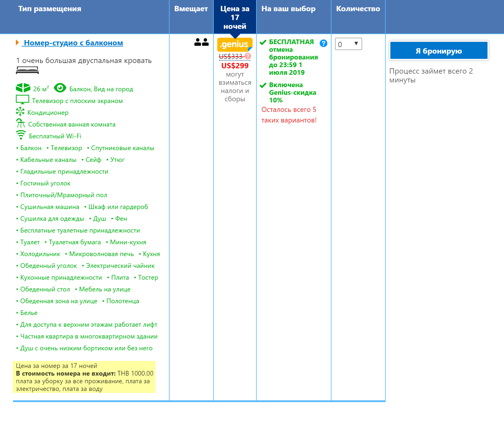Image resolution: width=504 pixels, height=428 pixels.
Task: Click the лифт access amenity line
Action: (89, 324)
